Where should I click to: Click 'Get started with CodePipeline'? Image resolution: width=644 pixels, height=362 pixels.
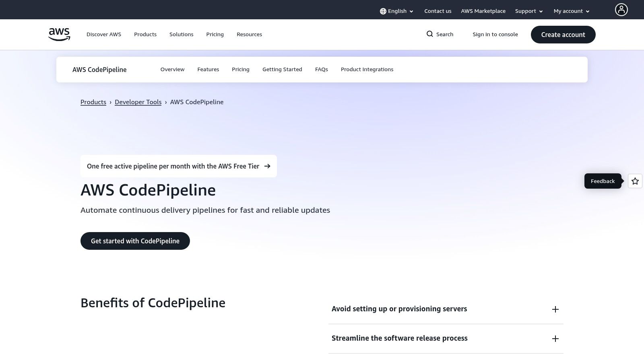pos(135,241)
